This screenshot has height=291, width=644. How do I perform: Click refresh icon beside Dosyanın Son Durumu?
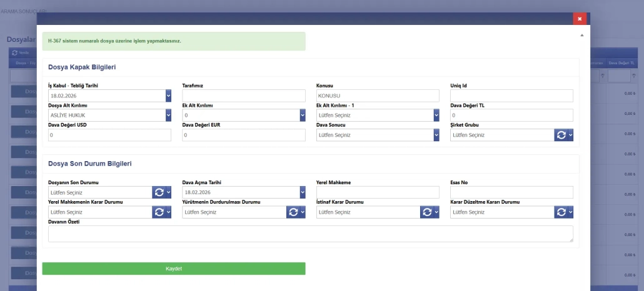[159, 192]
